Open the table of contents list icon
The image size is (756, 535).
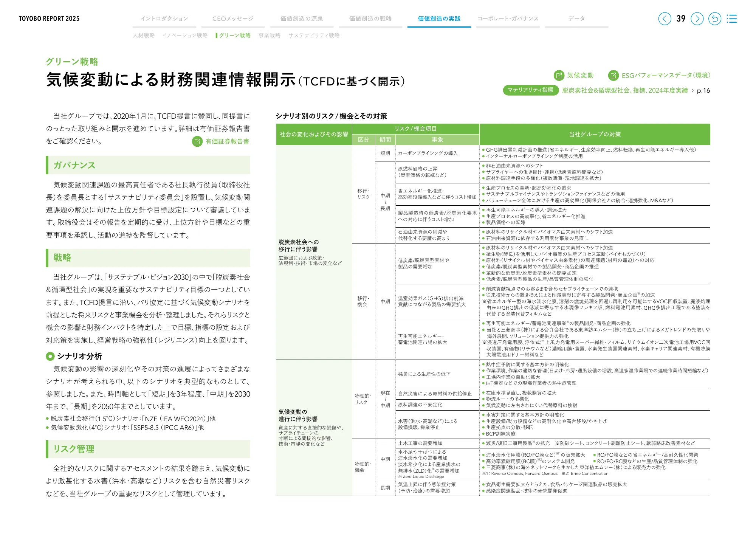[732, 19]
